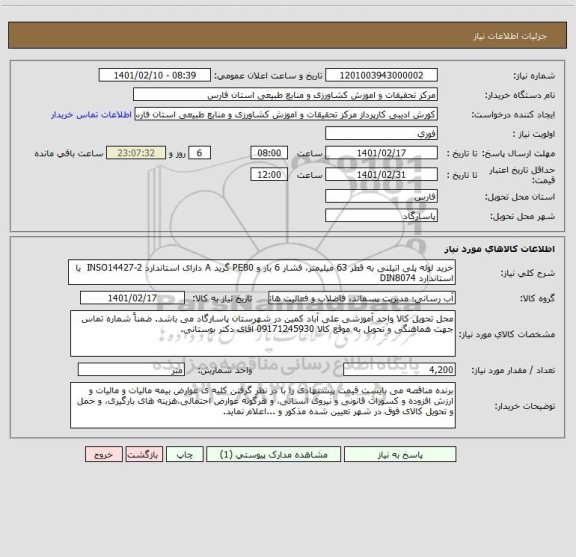
Task: Click the ساعت باقی مانده label
Action: click(69, 154)
